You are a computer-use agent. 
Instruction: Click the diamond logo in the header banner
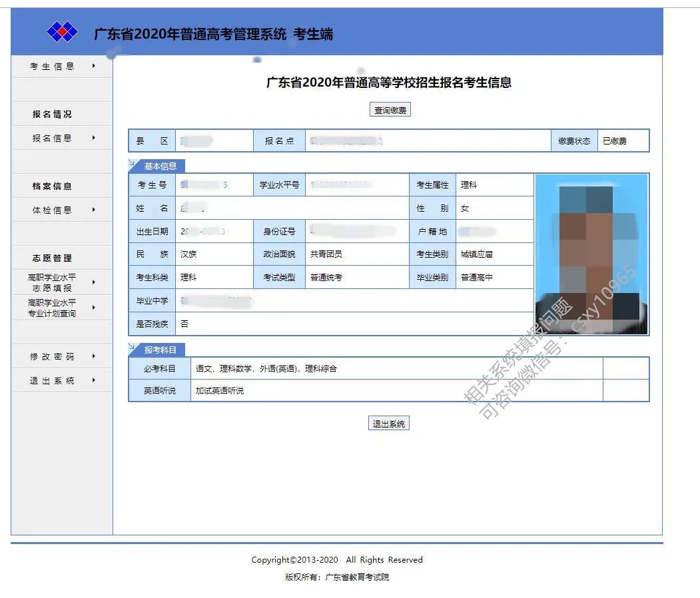point(61,31)
